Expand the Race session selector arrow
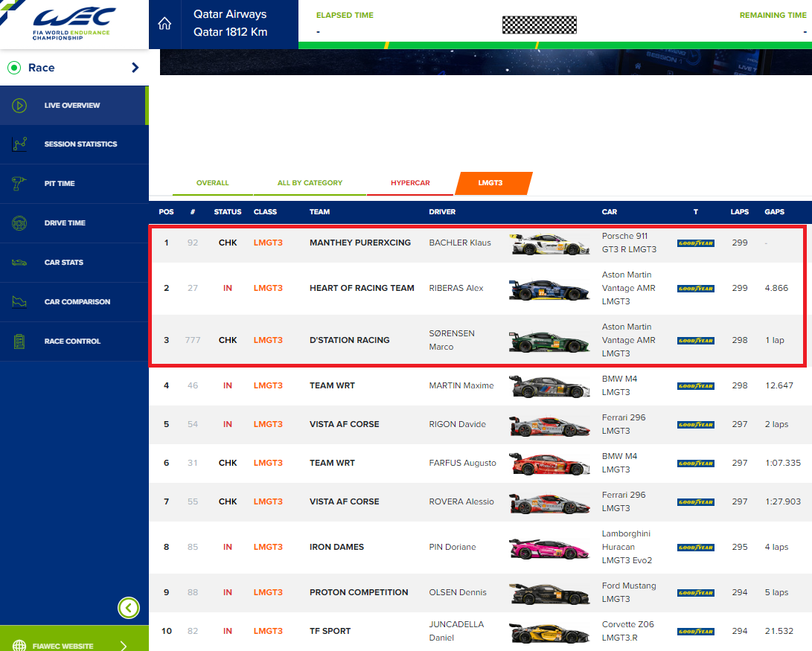The image size is (812, 651). point(135,68)
